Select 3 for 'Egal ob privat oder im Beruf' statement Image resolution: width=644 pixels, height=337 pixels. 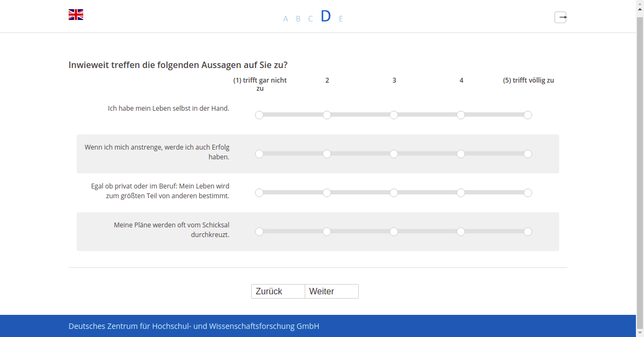click(394, 193)
